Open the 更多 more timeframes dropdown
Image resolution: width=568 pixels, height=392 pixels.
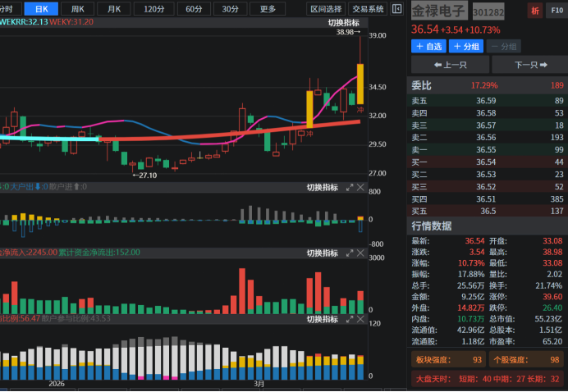point(268,9)
